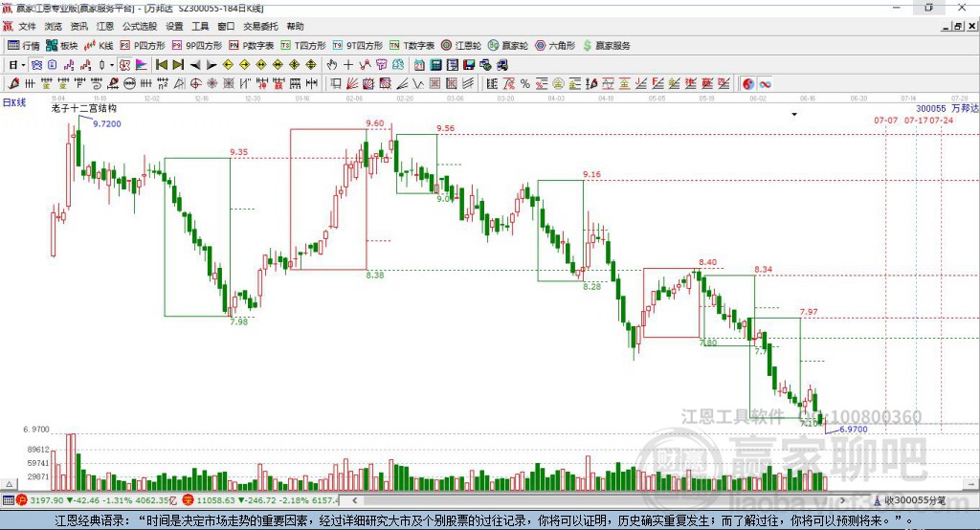Open the 帮助 menu
980x530 pixels.
click(295, 26)
